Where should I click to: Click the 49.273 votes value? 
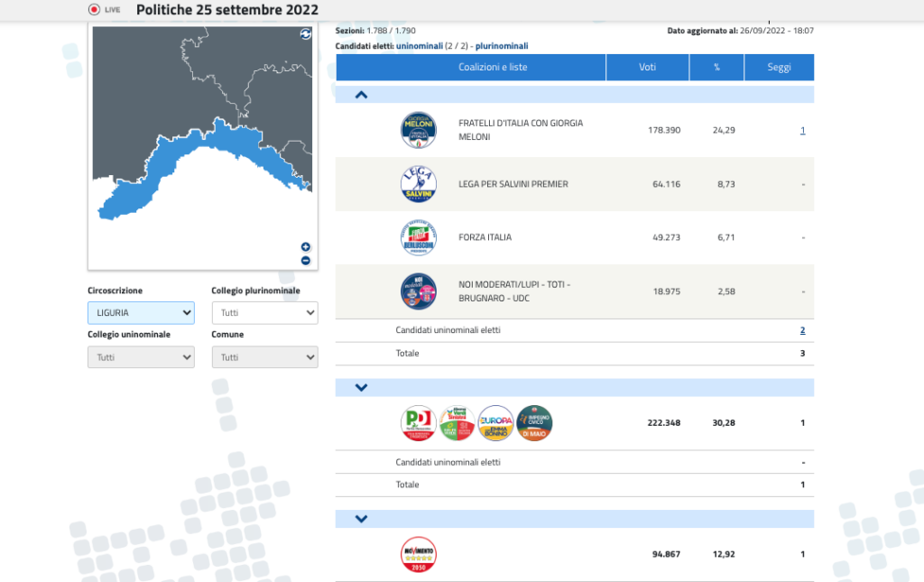coord(667,237)
